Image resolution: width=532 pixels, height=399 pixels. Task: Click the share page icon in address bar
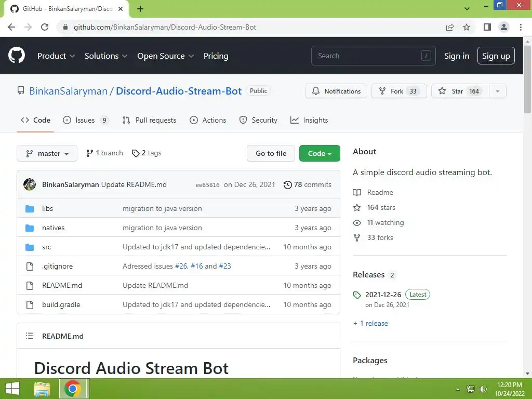(x=450, y=27)
